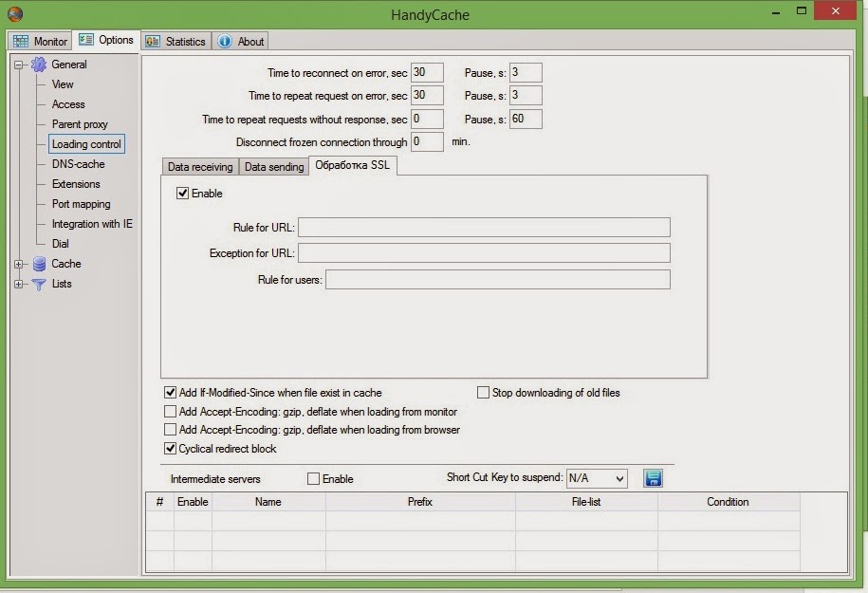Click the Exception for URL field
This screenshot has width=868, height=593.
(x=484, y=253)
